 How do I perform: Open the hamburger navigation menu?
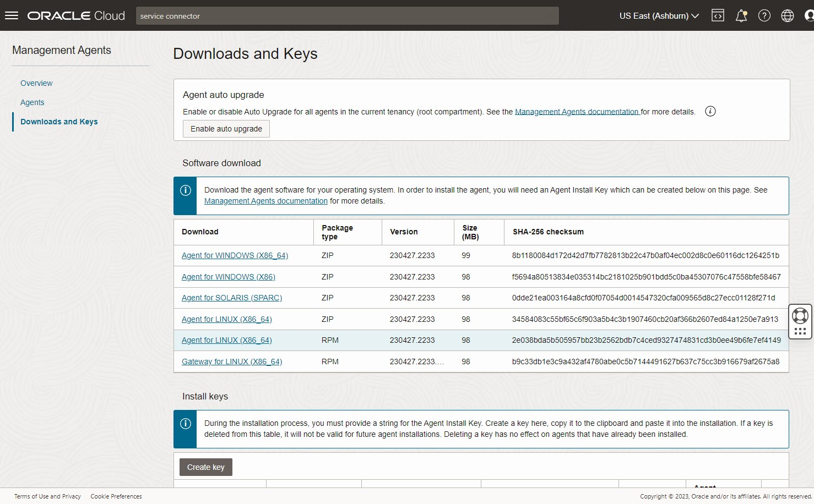tap(12, 15)
